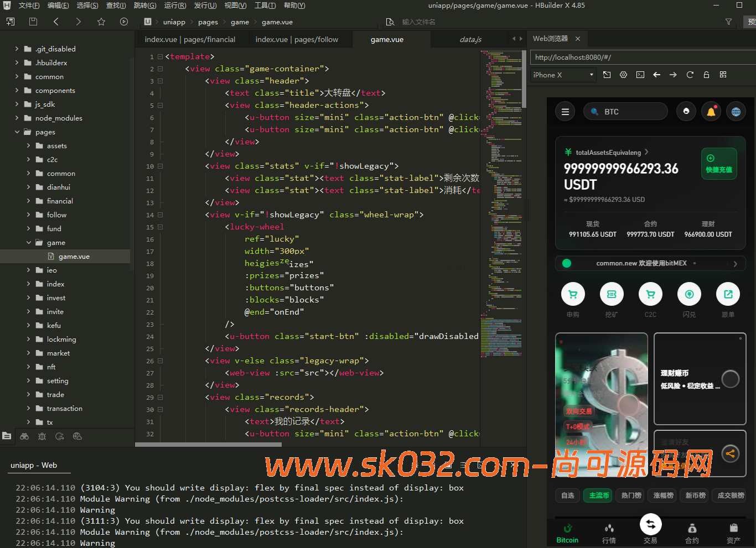The height and width of the screenshot is (548, 756).
Task: Click the save file icon
Action: click(x=33, y=22)
